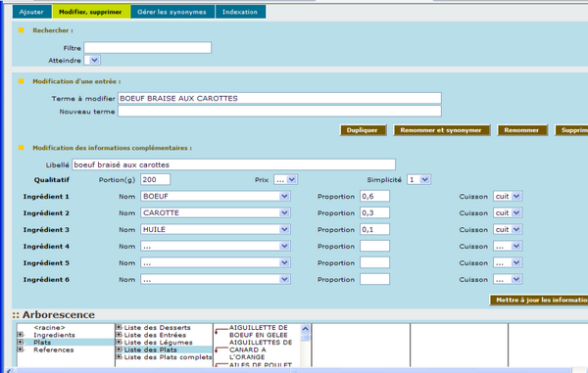Open the Atteindre dropdown

coord(92,60)
